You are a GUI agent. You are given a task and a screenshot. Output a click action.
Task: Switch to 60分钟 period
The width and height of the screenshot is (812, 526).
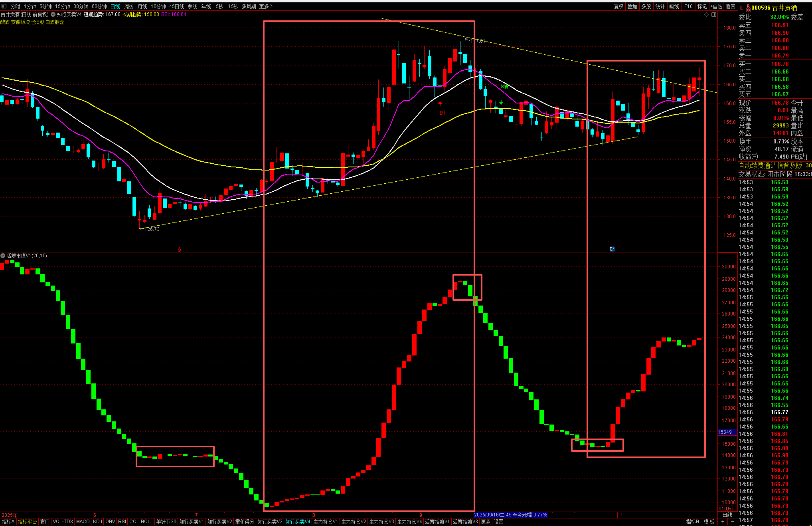pos(99,6)
